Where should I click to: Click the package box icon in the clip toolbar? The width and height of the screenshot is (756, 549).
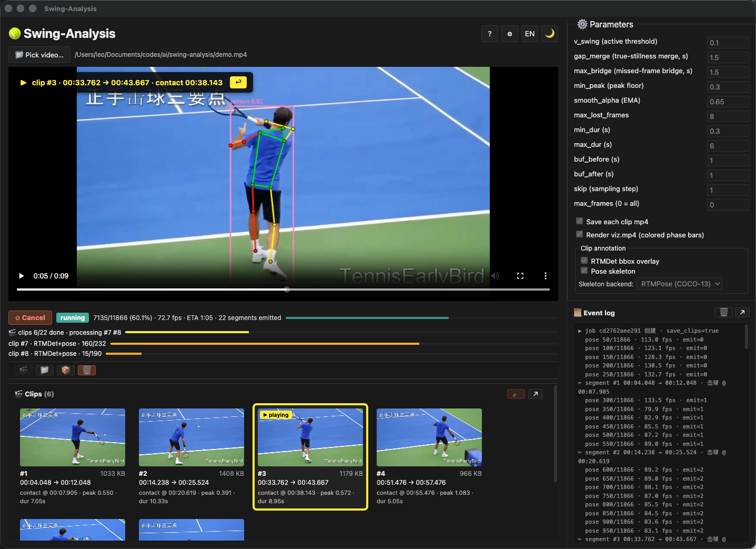66,370
